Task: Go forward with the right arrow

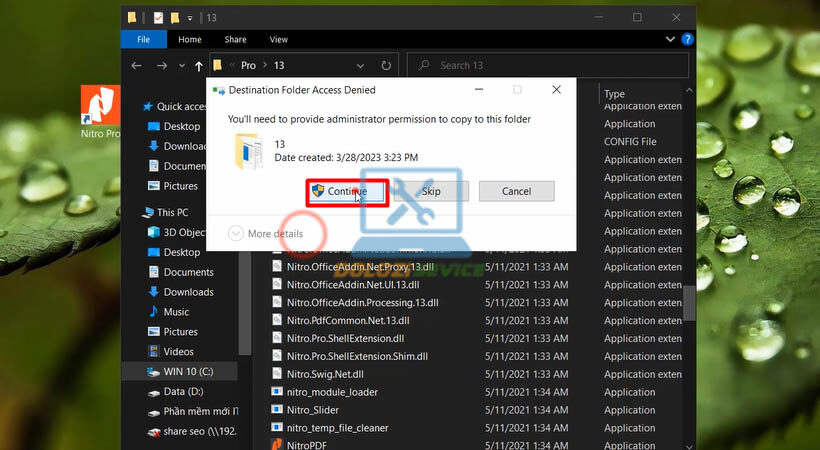Action: [x=162, y=65]
